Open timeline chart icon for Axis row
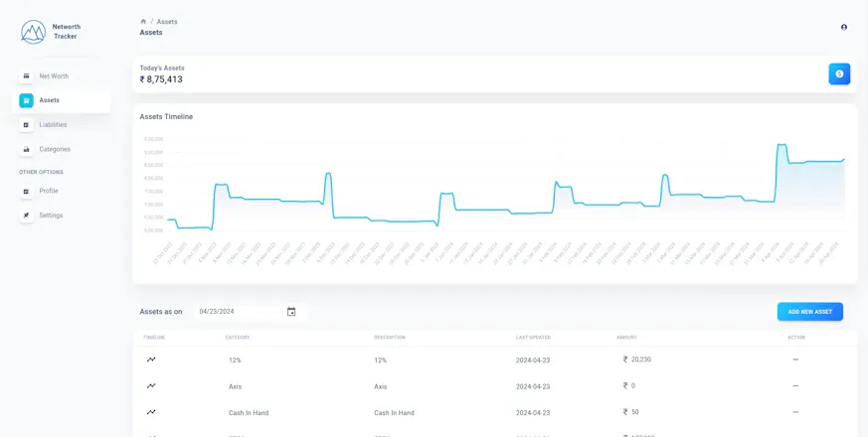The image size is (868, 437). (151, 386)
